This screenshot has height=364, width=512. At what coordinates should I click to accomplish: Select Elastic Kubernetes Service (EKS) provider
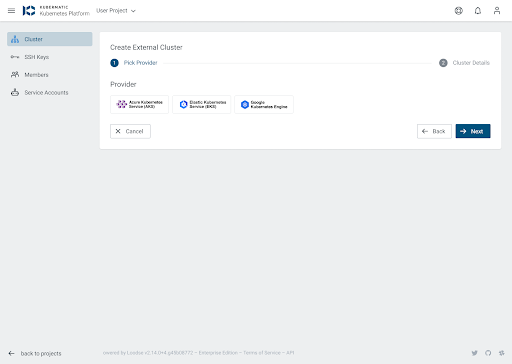tap(201, 104)
